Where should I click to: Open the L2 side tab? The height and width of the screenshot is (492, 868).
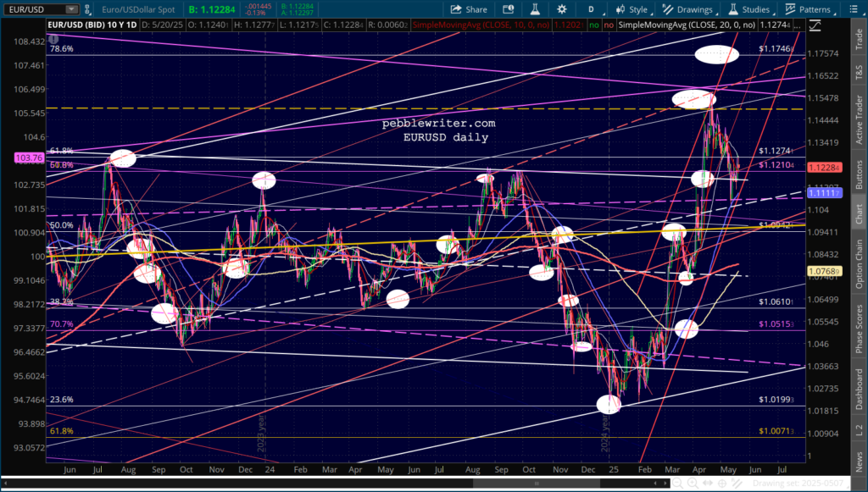coord(859,428)
